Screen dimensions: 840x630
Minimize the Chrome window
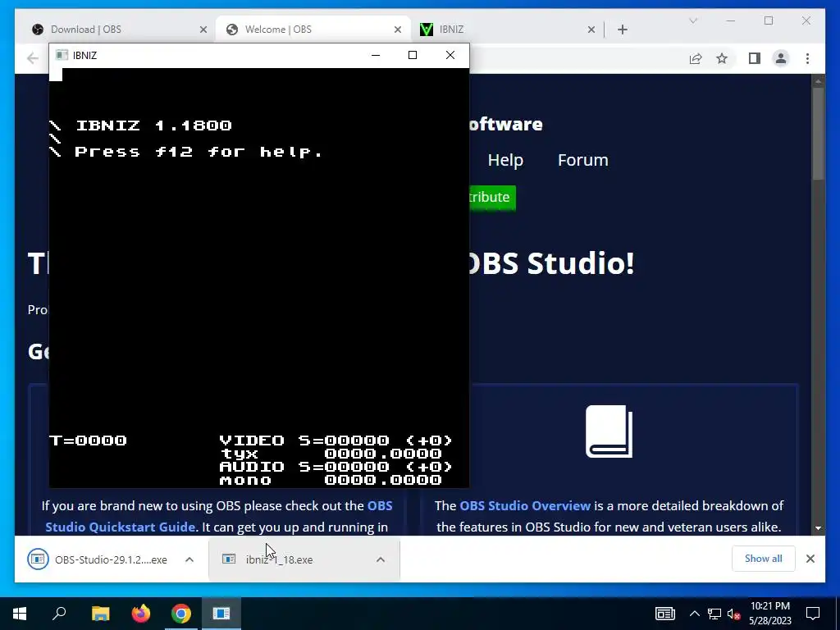coord(731,21)
